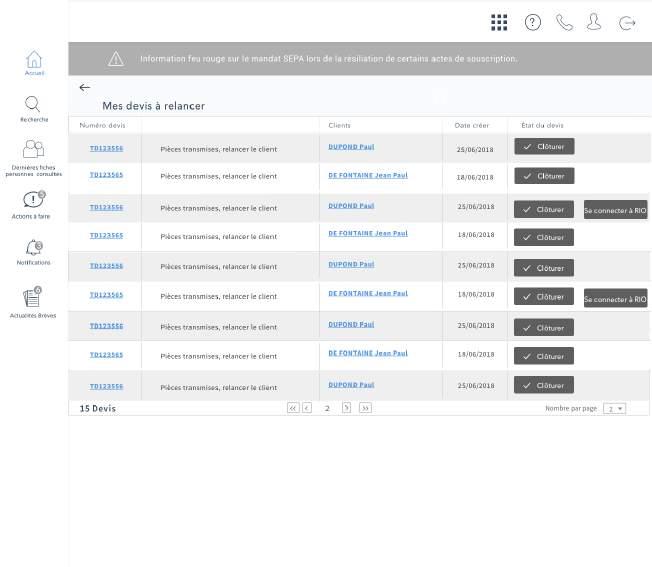The image size is (652, 567).
Task: Open client DUPOND Paul in first row
Action: (x=351, y=147)
